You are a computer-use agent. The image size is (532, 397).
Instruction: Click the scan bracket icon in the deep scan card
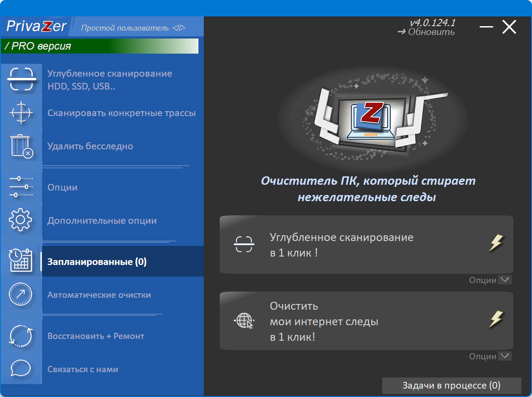point(244,244)
